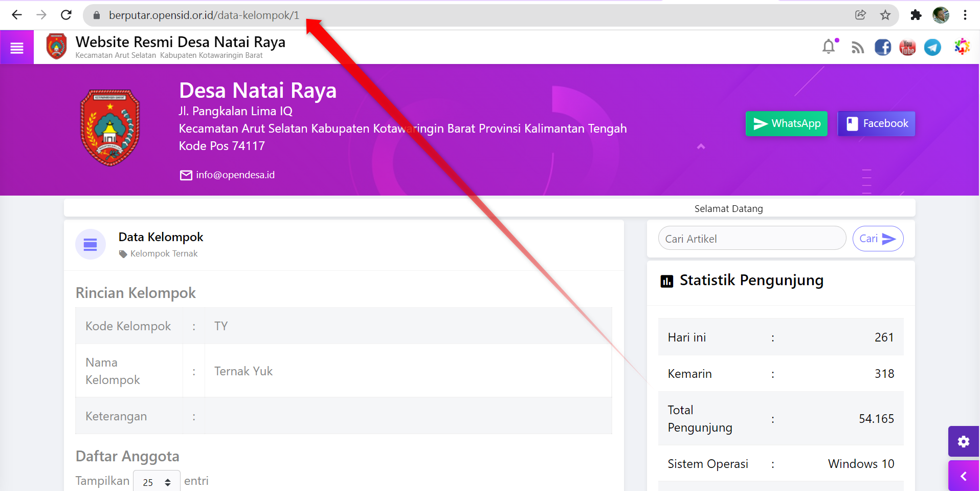Click the info@opendesa.id email link

[x=235, y=175]
